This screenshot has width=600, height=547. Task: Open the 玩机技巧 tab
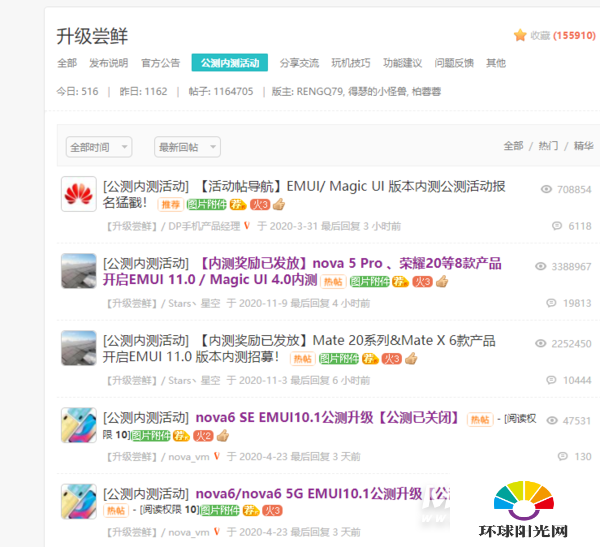(351, 63)
